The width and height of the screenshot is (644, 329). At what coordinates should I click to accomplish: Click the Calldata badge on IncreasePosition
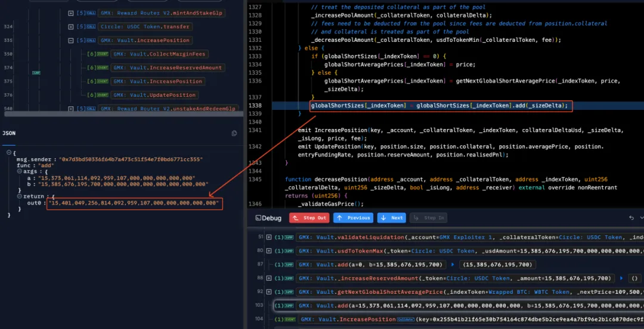(x=407, y=319)
